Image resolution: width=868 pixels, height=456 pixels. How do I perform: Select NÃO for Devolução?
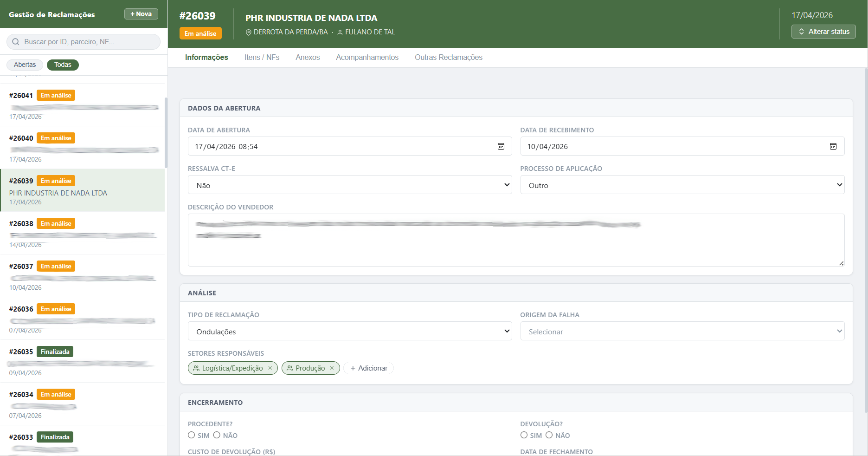click(x=549, y=435)
